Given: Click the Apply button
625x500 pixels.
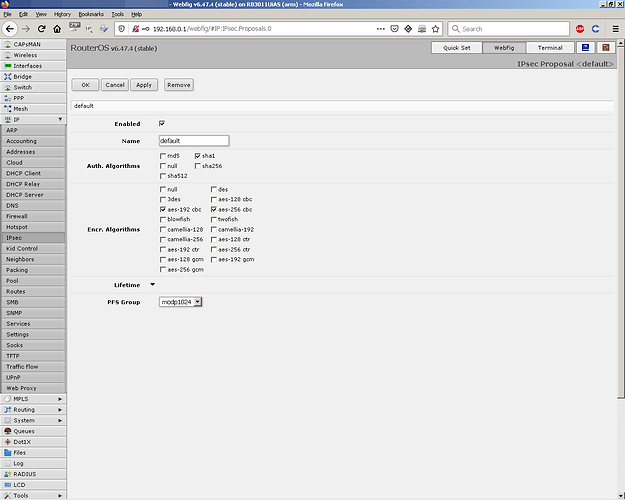Looking at the screenshot, I should point(144,85).
